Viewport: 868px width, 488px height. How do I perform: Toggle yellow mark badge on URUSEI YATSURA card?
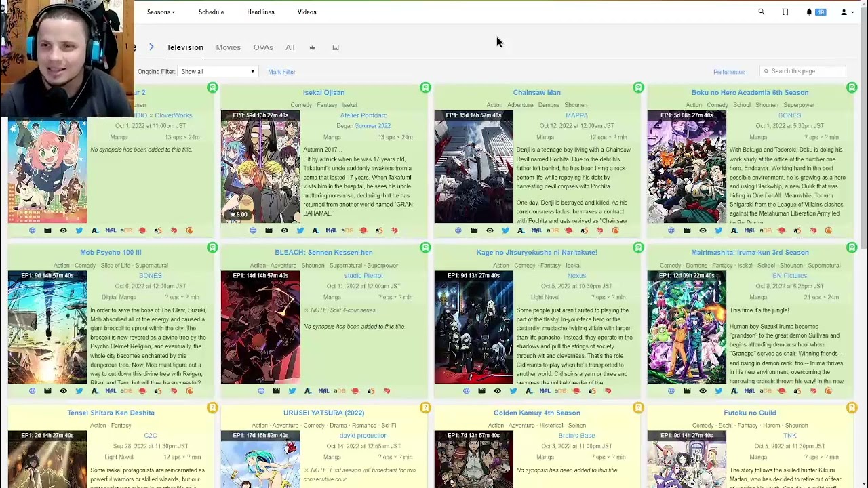pos(425,407)
